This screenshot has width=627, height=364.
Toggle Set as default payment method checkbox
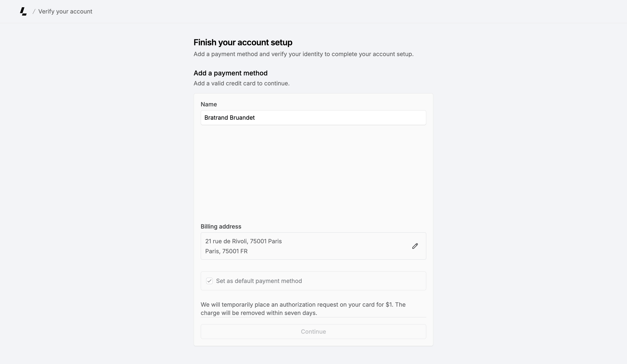point(209,281)
